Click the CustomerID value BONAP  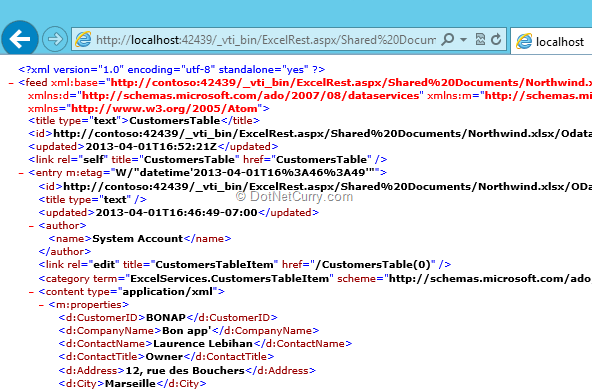pos(166,318)
